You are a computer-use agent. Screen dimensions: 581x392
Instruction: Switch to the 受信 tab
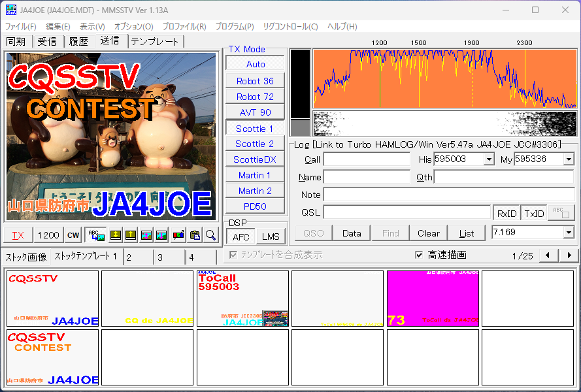tap(47, 42)
